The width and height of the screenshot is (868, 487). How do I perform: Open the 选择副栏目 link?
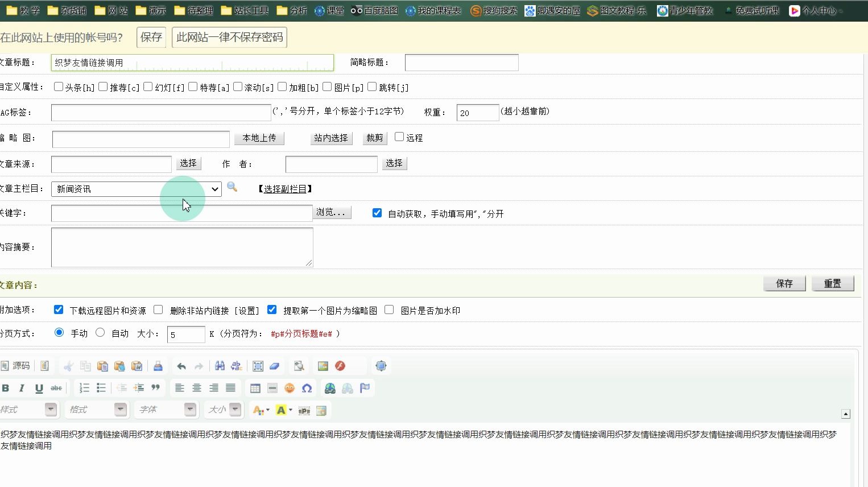coord(286,189)
